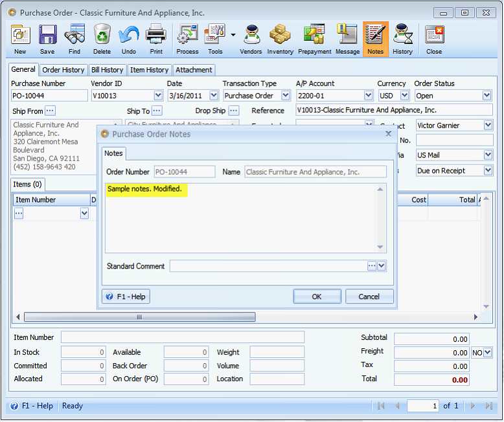Click the New toolbar icon

point(20,39)
